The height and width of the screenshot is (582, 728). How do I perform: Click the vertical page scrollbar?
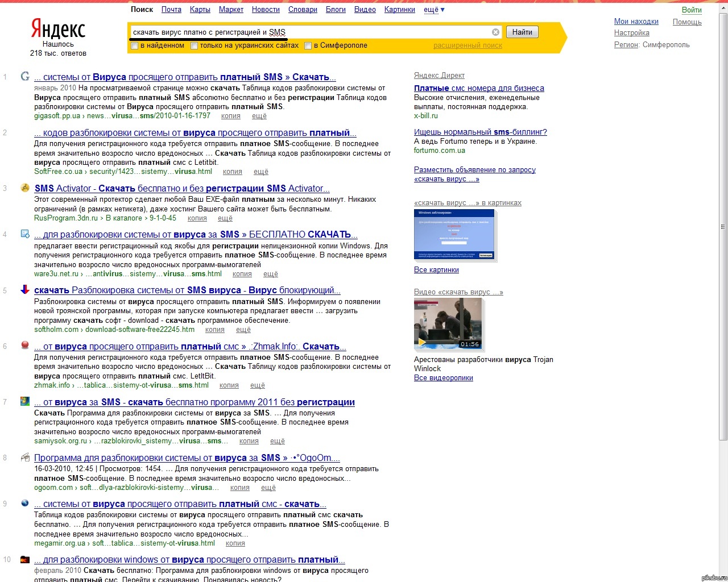point(723,227)
